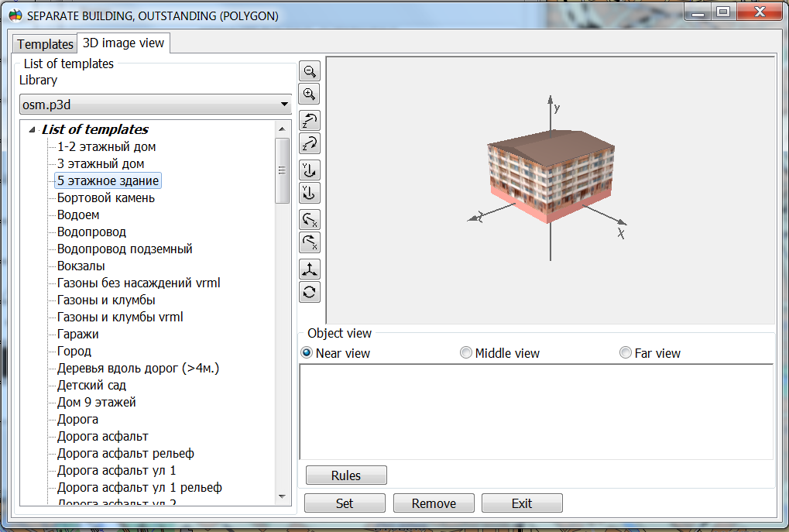Click the upper rotate-around-X axis icon
The height and width of the screenshot is (532, 789).
coord(310,219)
